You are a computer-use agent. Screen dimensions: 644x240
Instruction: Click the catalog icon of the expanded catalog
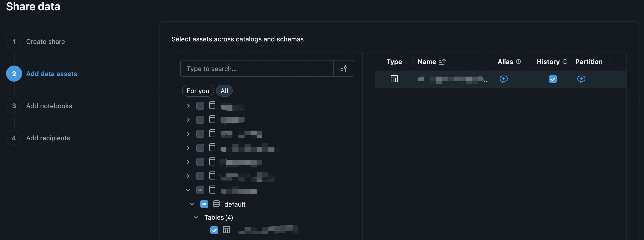[x=212, y=190]
